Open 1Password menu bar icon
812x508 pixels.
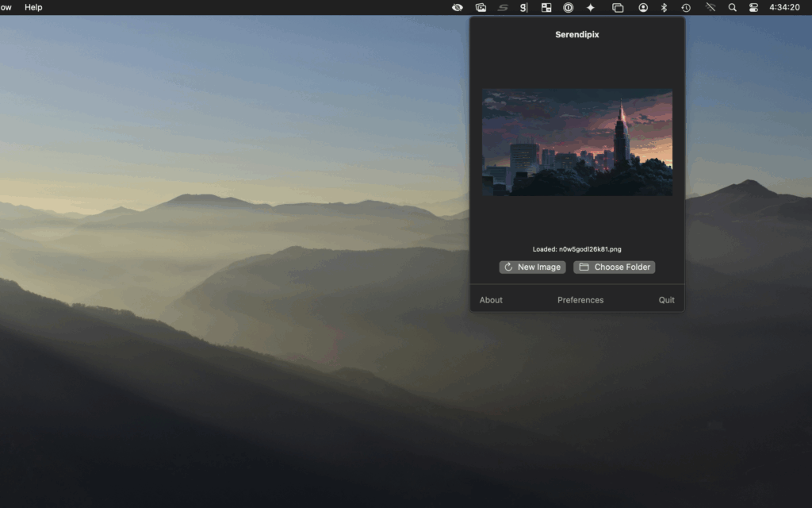[568, 7]
